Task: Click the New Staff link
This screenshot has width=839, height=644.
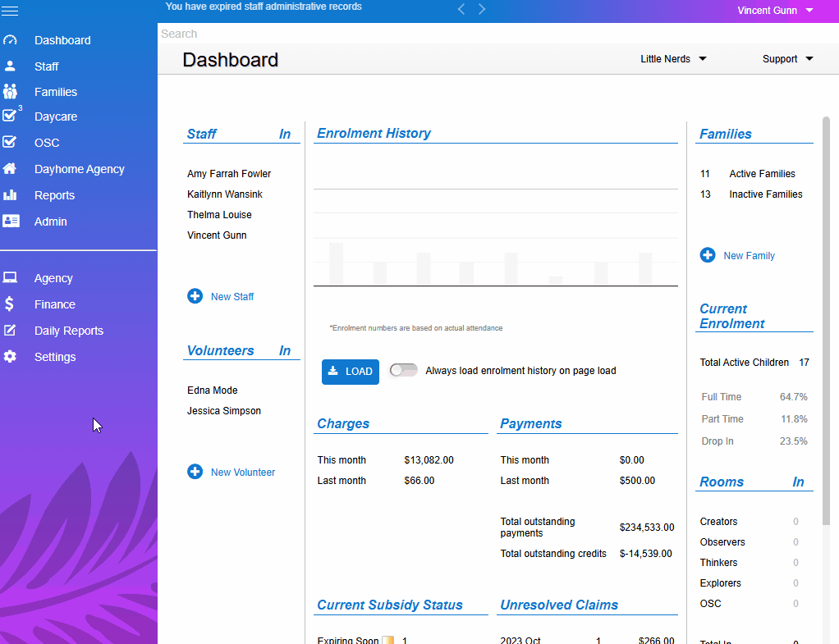Action: [x=232, y=296]
